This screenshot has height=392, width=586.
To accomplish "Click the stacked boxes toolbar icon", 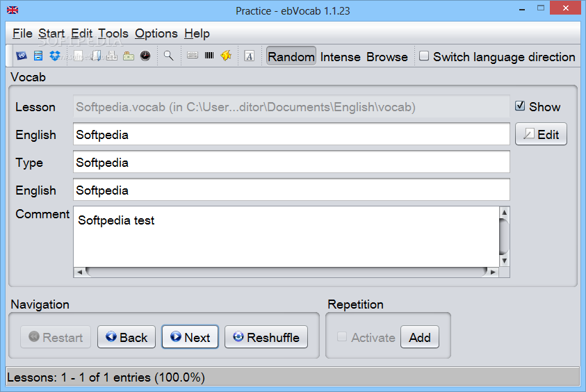I will point(112,56).
